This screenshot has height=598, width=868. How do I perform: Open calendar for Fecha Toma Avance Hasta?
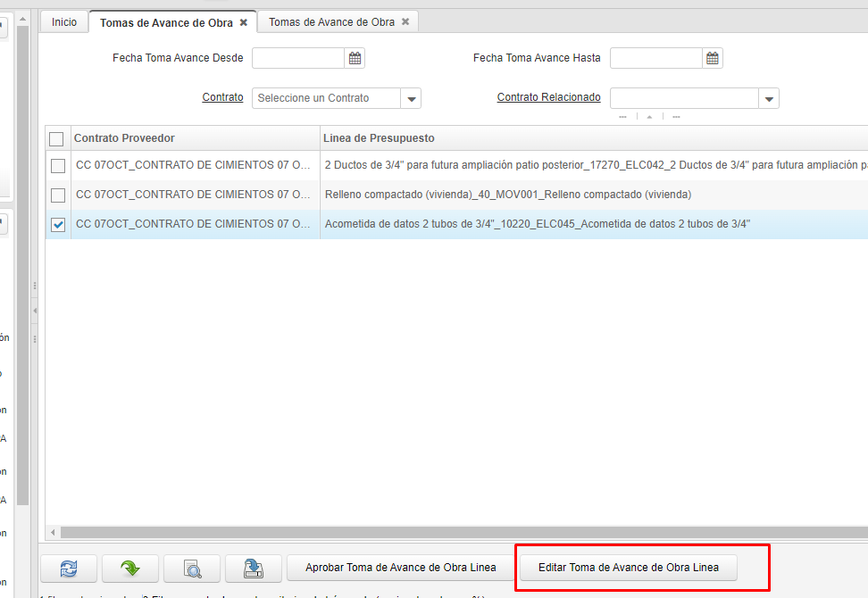(713, 58)
